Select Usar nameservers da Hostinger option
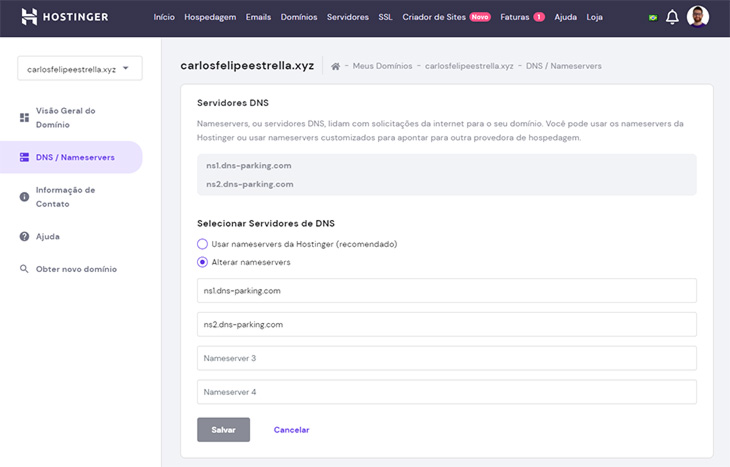Viewport: 730px width, 467px height. point(203,244)
